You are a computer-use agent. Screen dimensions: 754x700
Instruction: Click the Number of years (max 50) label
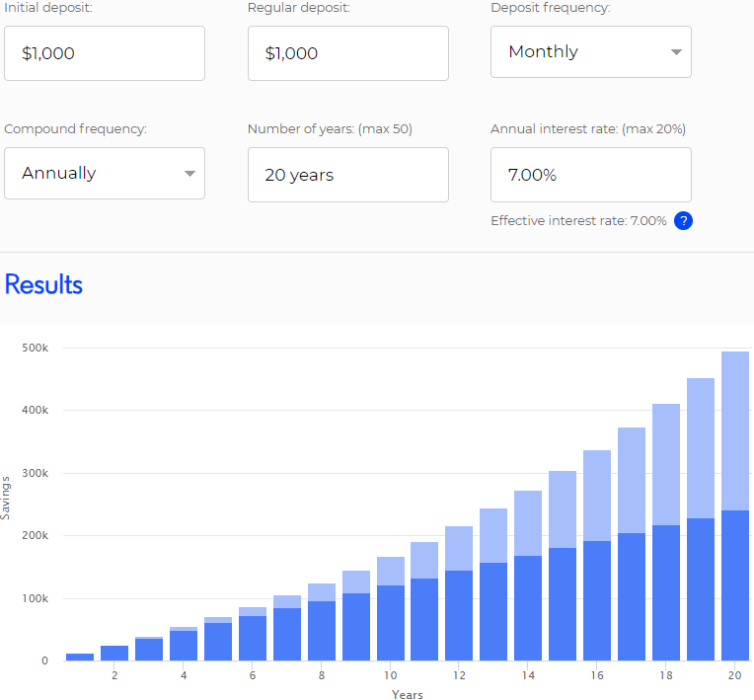tap(330, 129)
